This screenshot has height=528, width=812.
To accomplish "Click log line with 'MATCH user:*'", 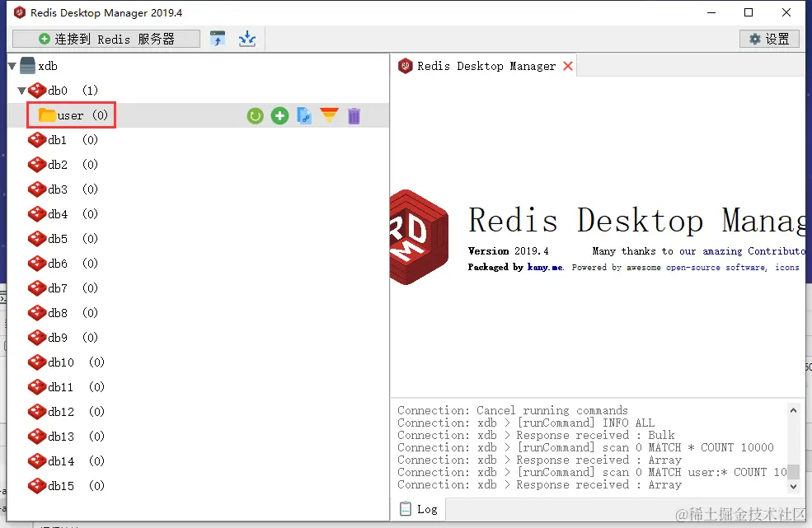I will tap(592, 472).
